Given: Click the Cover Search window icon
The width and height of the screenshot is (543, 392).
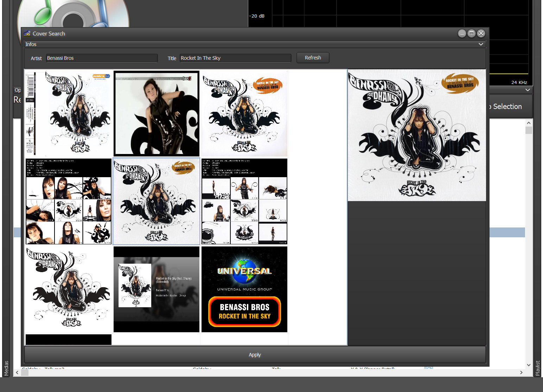Looking at the screenshot, I should click(x=27, y=33).
